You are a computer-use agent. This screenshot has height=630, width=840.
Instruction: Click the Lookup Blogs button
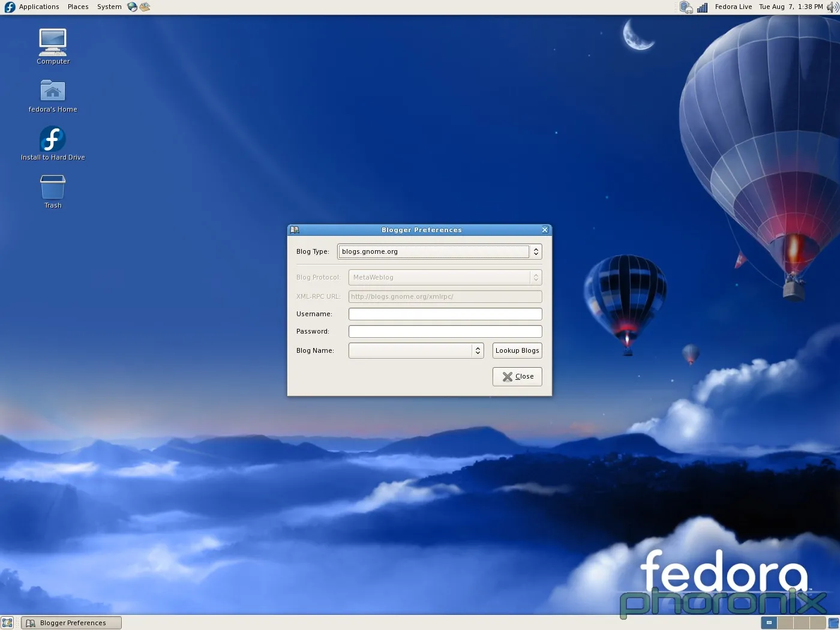coord(517,350)
